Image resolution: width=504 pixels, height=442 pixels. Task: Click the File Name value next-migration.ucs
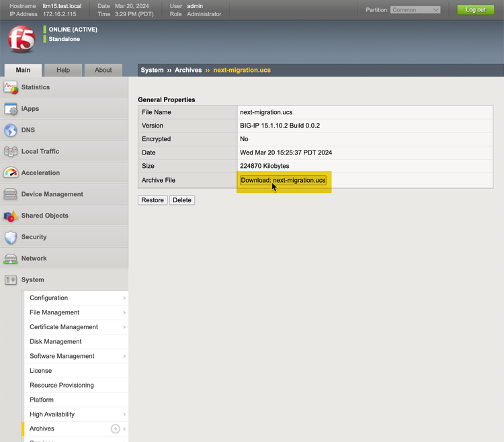266,112
